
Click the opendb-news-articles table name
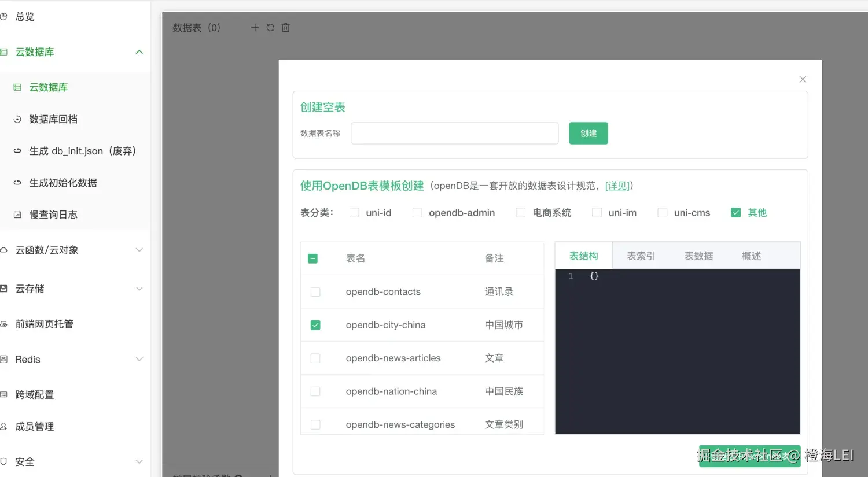coord(393,358)
